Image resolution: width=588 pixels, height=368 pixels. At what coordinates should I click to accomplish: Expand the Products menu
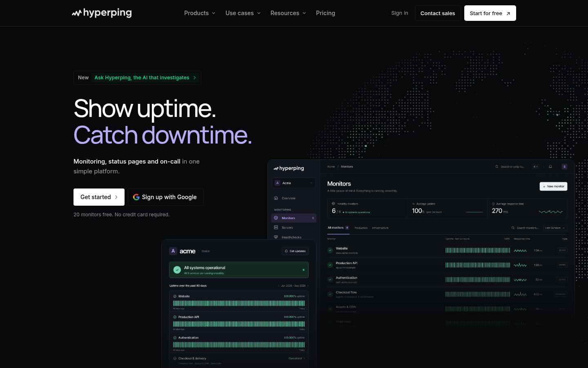[x=200, y=13]
